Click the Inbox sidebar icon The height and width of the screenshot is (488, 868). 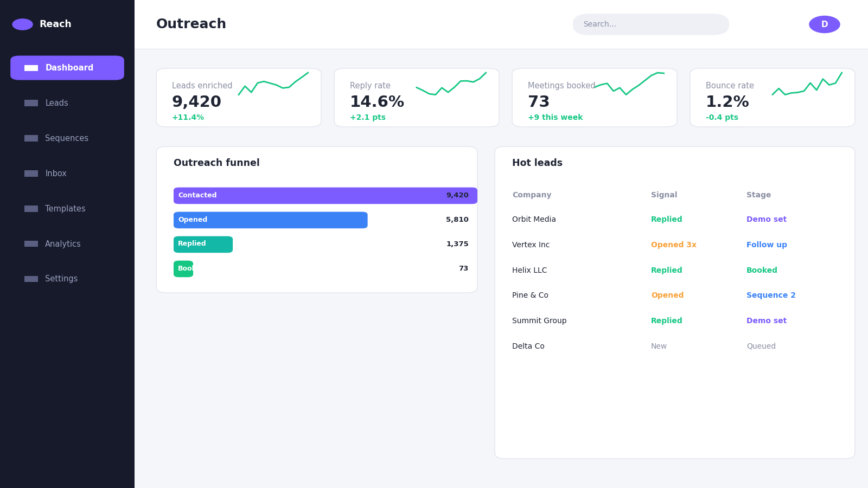pos(31,174)
